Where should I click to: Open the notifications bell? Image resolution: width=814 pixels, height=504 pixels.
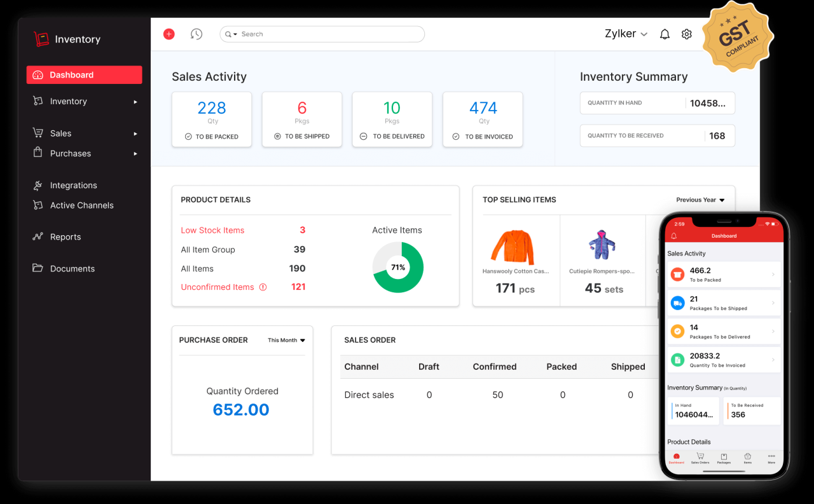click(665, 34)
